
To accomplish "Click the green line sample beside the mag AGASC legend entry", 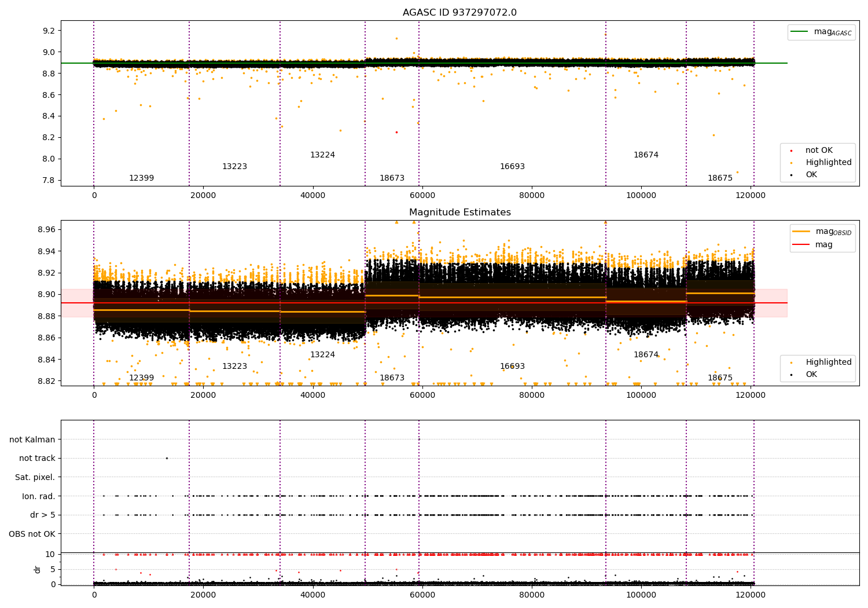I will click(x=800, y=32).
